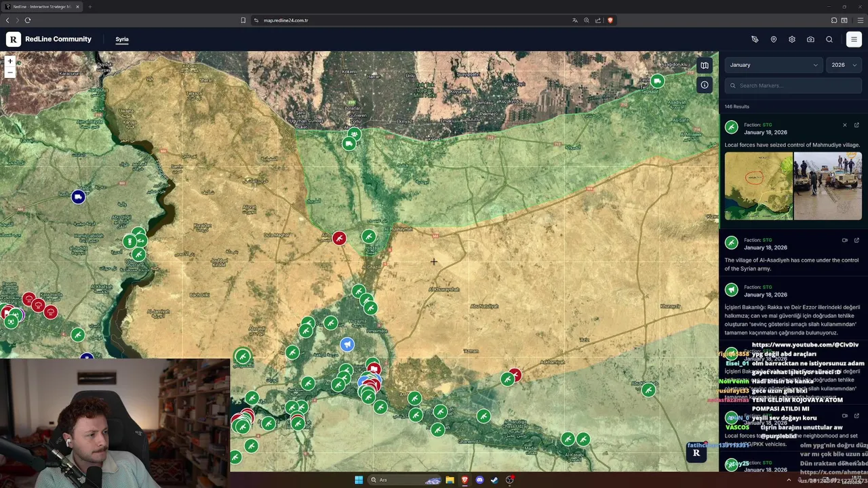Select the blue bus marker
The width and height of the screenshot is (868, 488).
pyautogui.click(x=78, y=197)
